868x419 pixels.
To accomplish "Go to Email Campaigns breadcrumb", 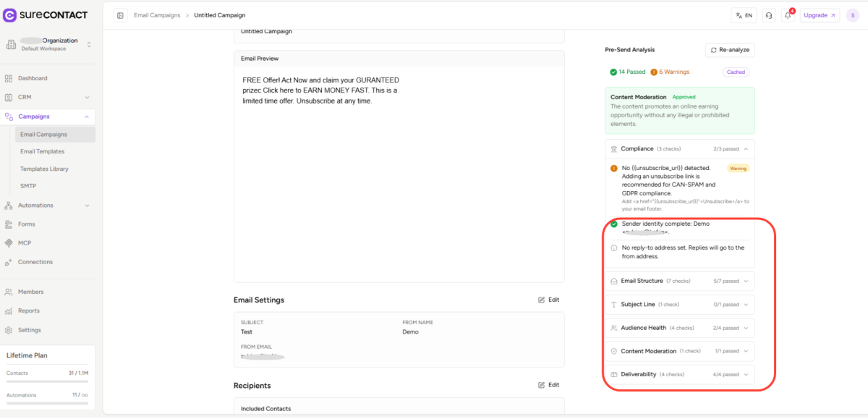I will click(157, 15).
